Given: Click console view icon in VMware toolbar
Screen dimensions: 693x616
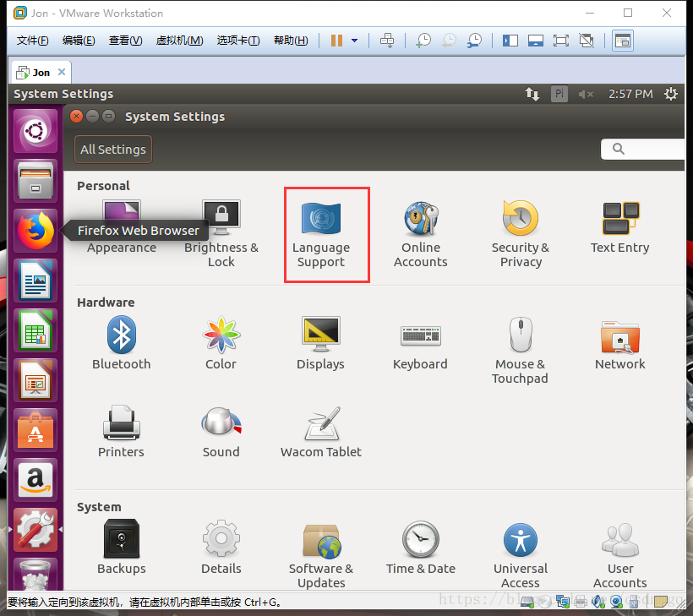Looking at the screenshot, I should click(x=623, y=41).
